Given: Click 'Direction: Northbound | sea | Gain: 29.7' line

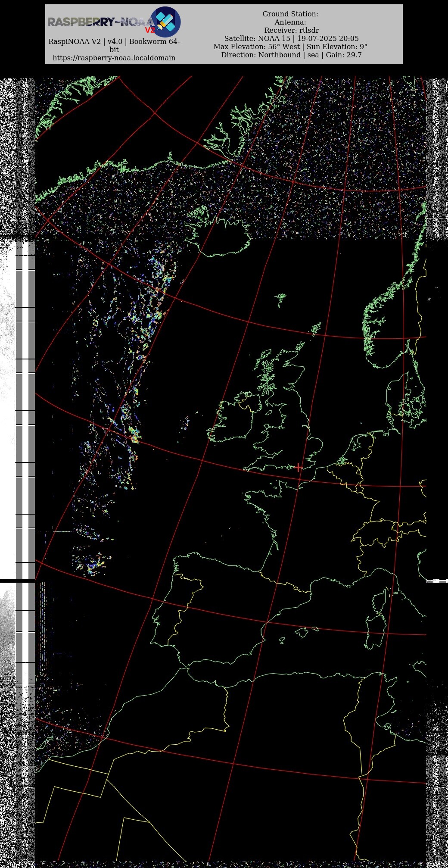Looking at the screenshot, I should [292, 55].
